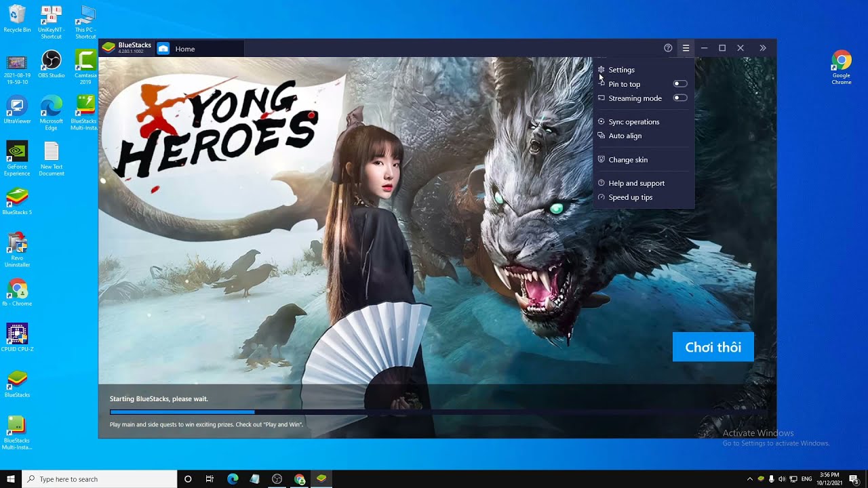The width and height of the screenshot is (868, 488).
Task: Click the BlueStacks logo in title bar
Action: click(x=108, y=48)
